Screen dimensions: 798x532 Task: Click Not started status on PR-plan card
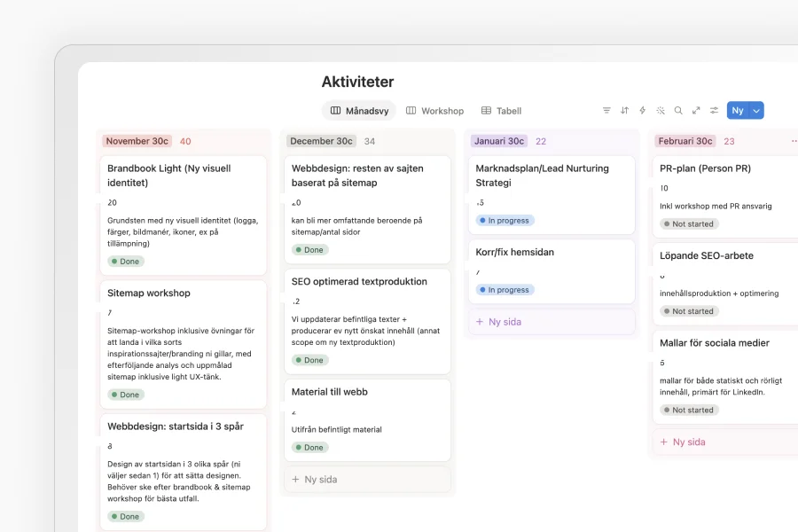[x=689, y=224]
